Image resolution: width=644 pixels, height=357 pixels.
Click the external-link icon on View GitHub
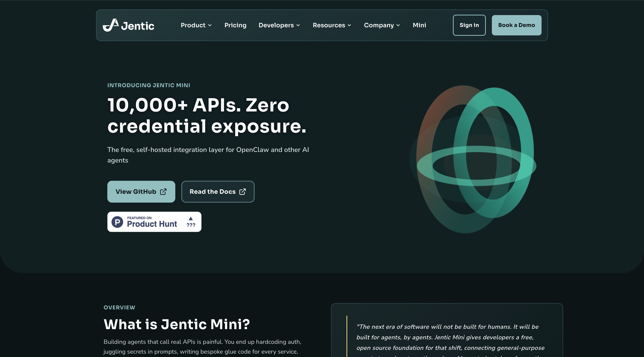[x=163, y=191]
